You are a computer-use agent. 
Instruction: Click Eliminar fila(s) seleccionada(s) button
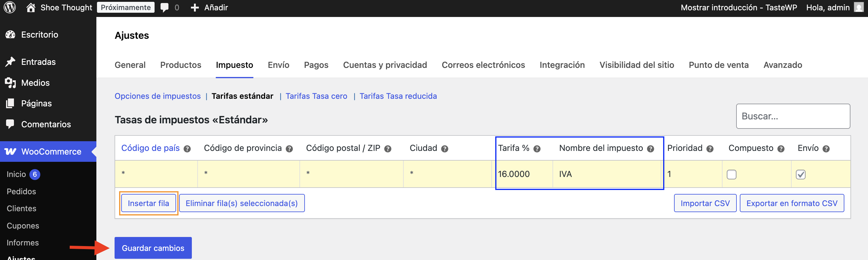(x=242, y=203)
